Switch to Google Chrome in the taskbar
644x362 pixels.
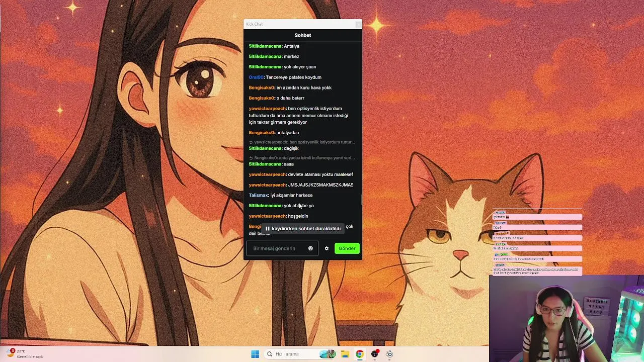pyautogui.click(x=359, y=354)
